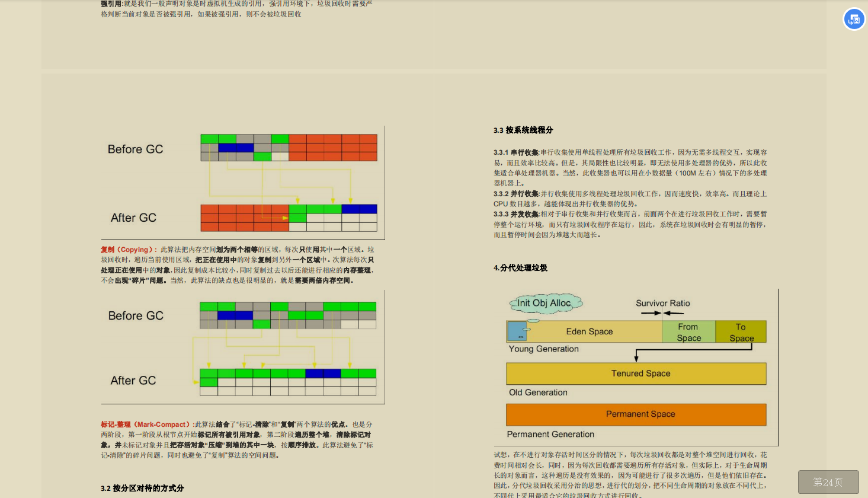
Task: Click the Young Generation label
Action: (x=544, y=349)
